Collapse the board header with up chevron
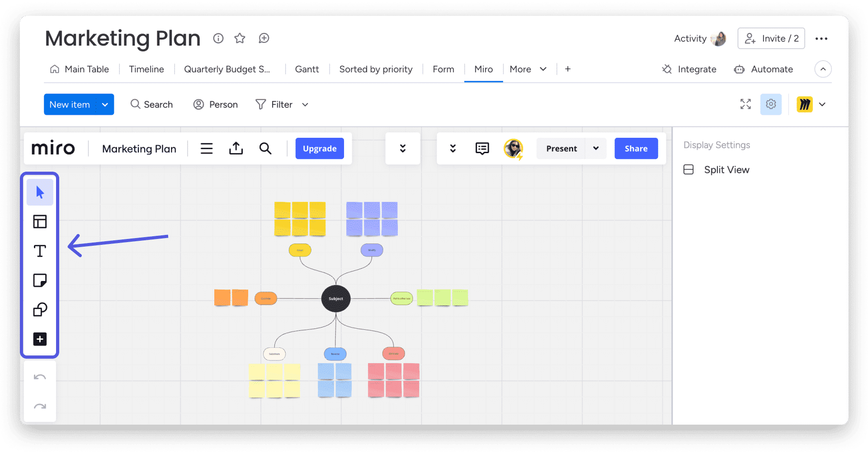Viewport: 868px width, 454px height. pos(823,69)
